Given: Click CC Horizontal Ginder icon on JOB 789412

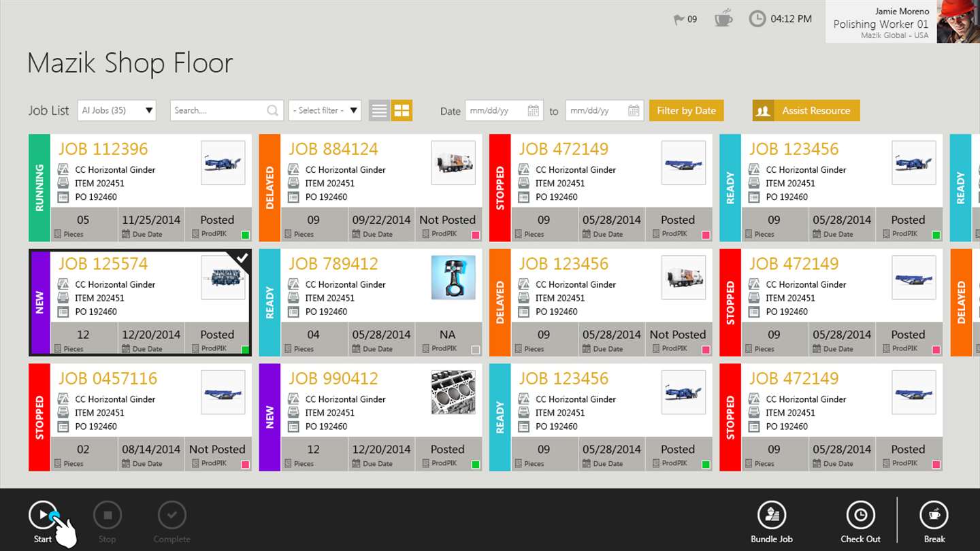Looking at the screenshot, I should tap(293, 284).
